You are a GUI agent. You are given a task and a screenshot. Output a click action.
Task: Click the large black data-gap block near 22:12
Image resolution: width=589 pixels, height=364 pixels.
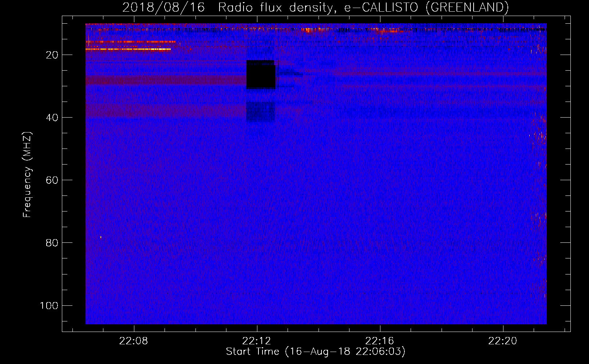261,75
